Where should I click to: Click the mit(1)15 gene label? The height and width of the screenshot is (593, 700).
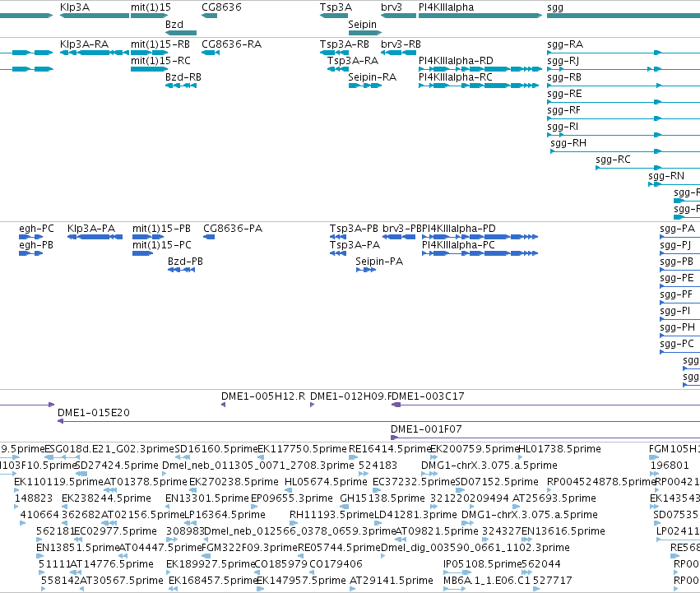[x=151, y=7]
